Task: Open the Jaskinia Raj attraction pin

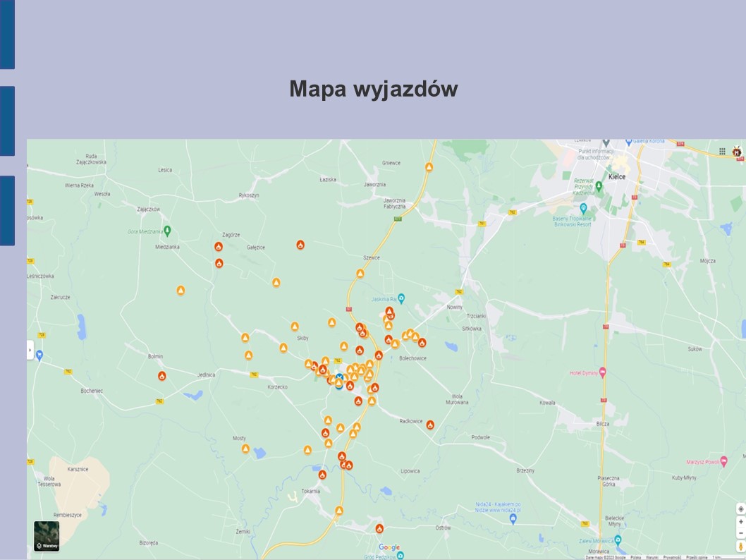Action: tap(401, 298)
